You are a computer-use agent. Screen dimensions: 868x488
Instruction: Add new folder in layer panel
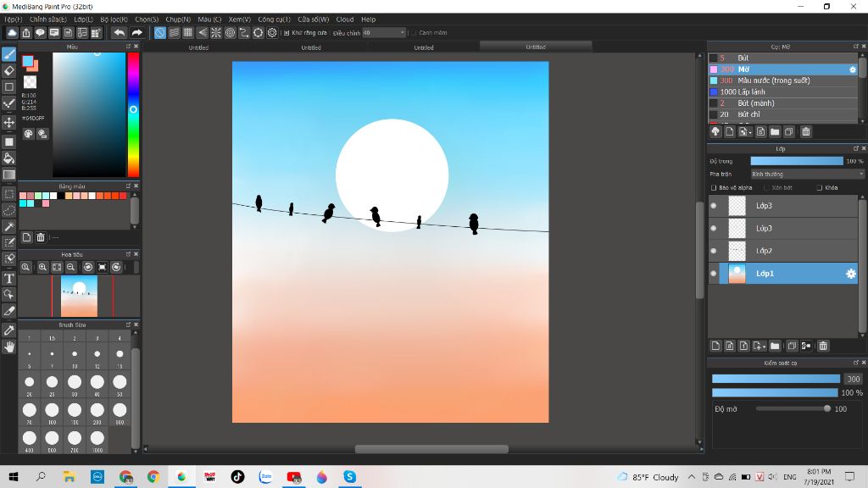click(x=775, y=346)
